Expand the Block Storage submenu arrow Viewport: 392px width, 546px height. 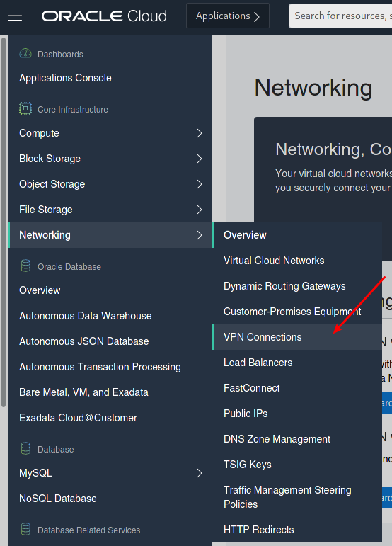pyautogui.click(x=200, y=159)
